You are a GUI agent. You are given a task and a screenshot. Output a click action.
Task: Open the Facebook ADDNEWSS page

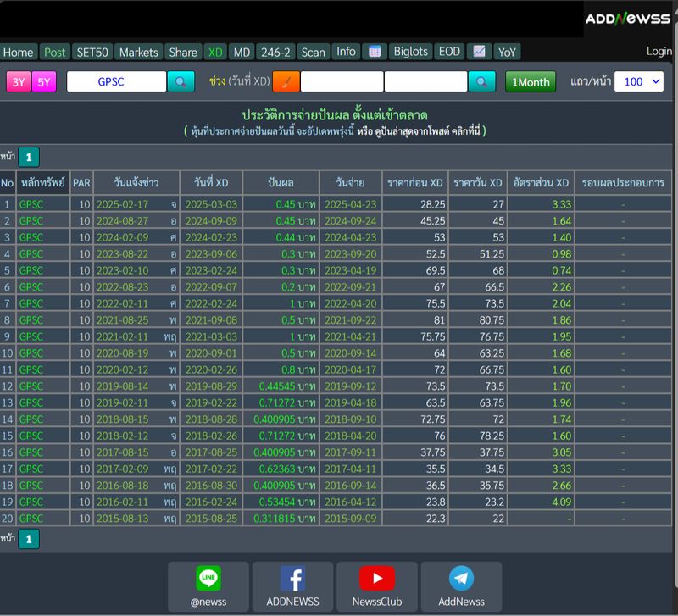[x=292, y=586]
